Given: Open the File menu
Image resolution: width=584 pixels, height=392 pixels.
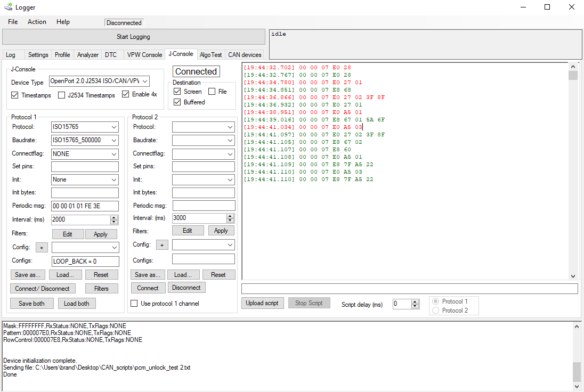Looking at the screenshot, I should [13, 22].
